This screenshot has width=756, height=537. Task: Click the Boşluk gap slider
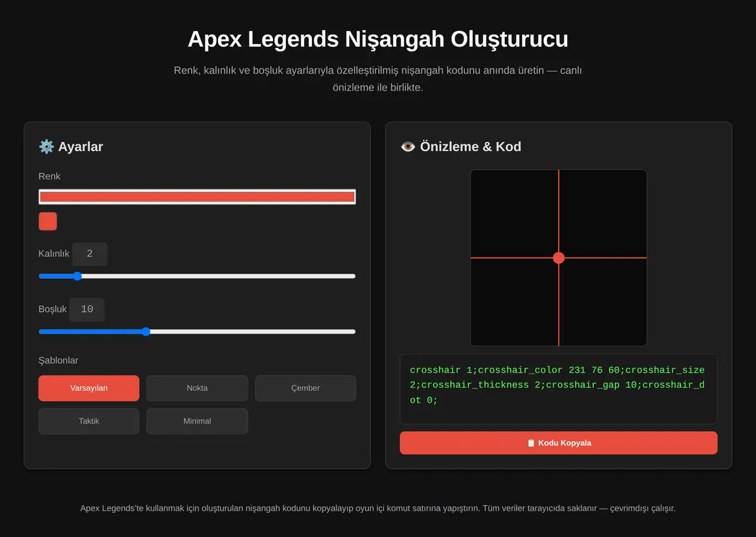pyautogui.click(x=197, y=331)
